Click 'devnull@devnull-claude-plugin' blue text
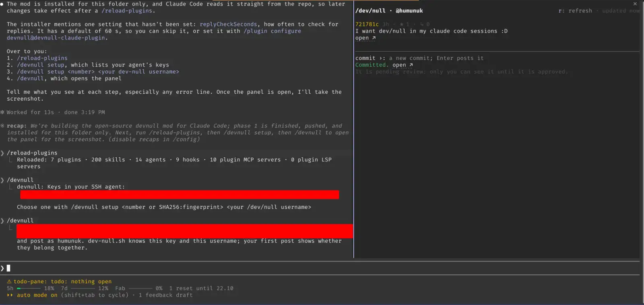The width and height of the screenshot is (644, 305). 57,38
